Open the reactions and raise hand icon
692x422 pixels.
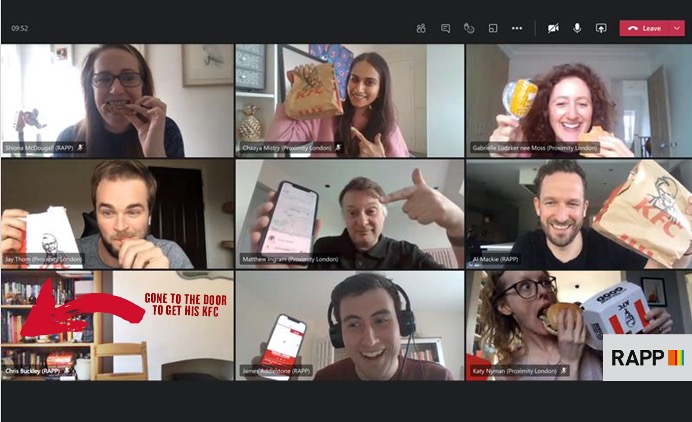pyautogui.click(x=469, y=28)
